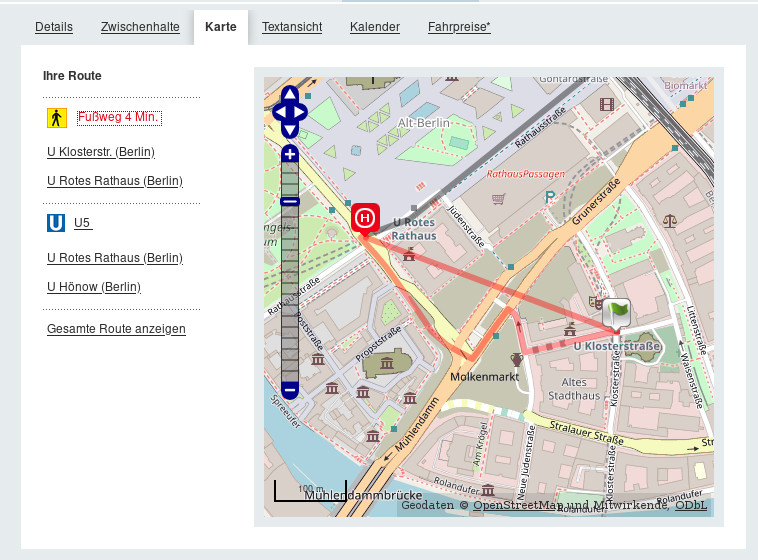
Task: Pan the map up with arrow
Action: [x=290, y=94]
